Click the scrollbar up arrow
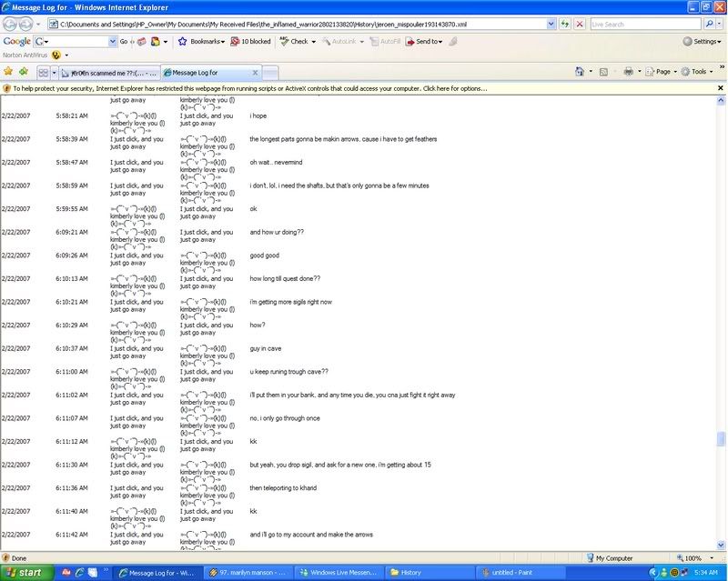 [721, 100]
